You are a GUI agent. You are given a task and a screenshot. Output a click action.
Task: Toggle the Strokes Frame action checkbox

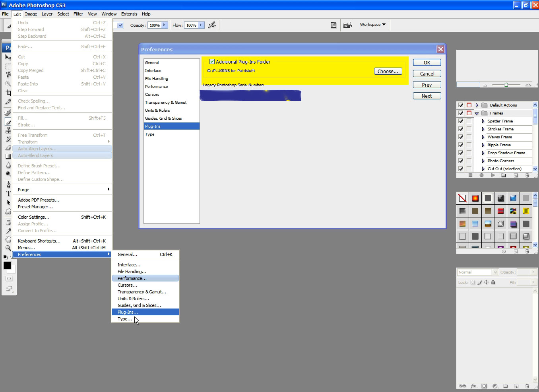(461, 129)
